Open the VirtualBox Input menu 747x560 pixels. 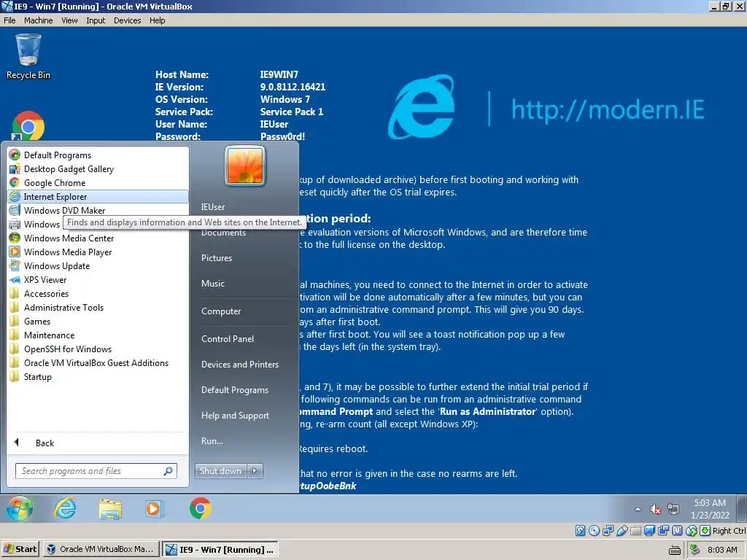coord(96,20)
